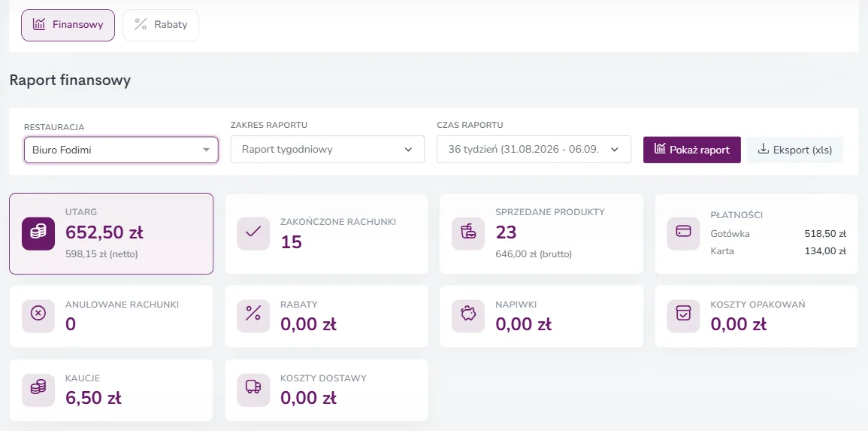Click the Koszty opakowań value 0,00 zł
Image resolution: width=868 pixels, height=431 pixels.
coord(739,324)
